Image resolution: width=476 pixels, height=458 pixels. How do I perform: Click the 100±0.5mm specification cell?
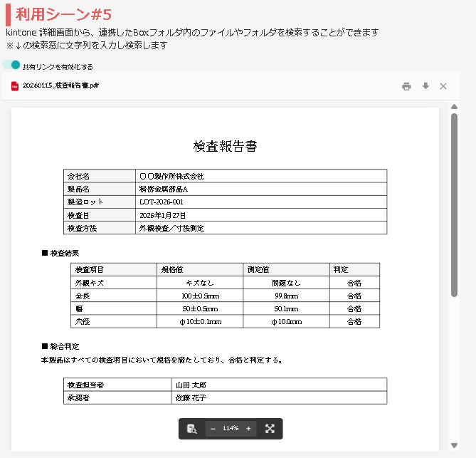pos(200,296)
